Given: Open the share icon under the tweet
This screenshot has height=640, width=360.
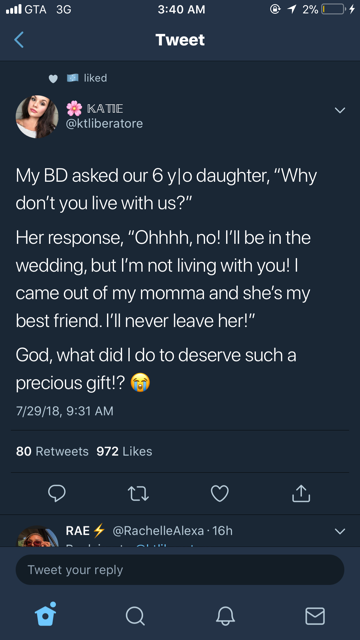Looking at the screenshot, I should tap(301, 493).
